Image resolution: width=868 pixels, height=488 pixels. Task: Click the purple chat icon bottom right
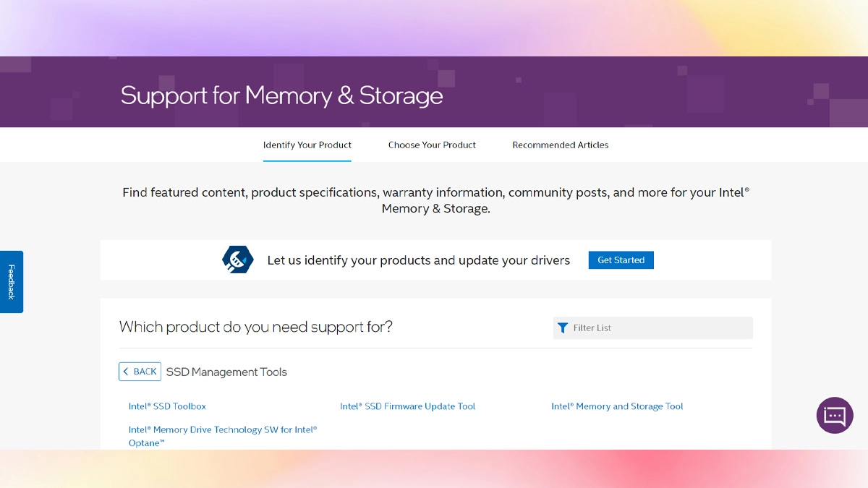tap(835, 415)
